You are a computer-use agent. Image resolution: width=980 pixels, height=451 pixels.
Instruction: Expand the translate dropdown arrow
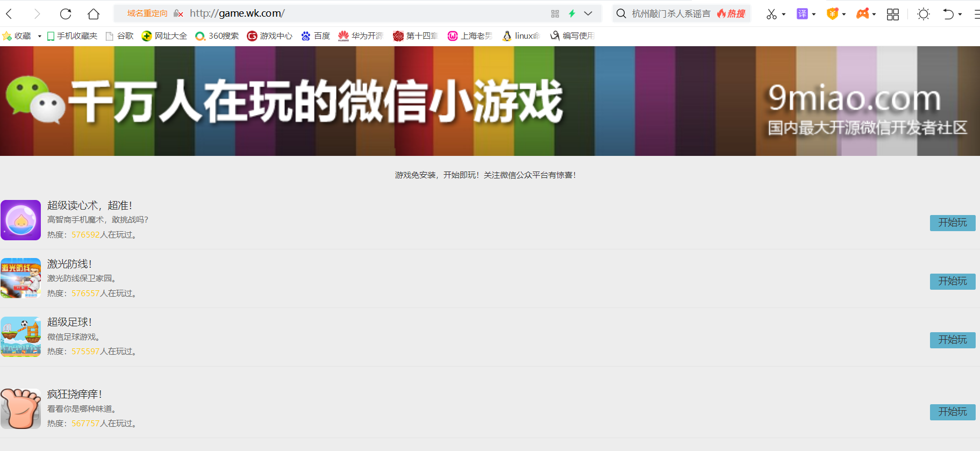[814, 15]
